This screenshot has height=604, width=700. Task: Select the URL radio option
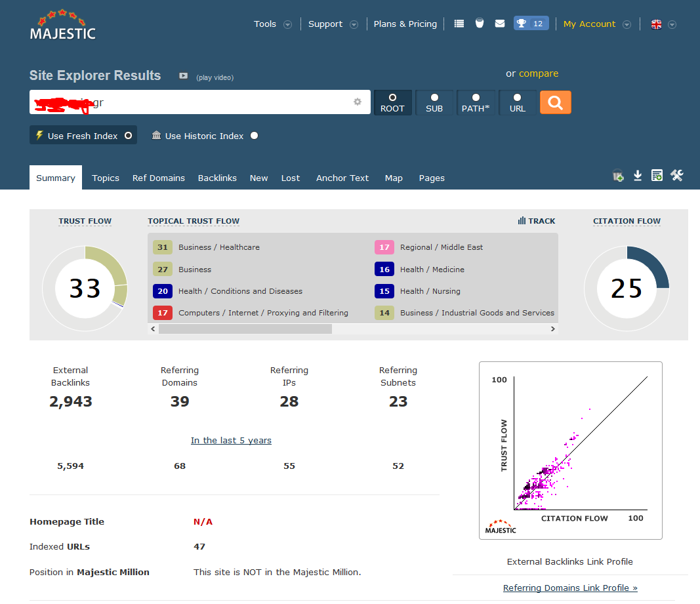tap(517, 97)
